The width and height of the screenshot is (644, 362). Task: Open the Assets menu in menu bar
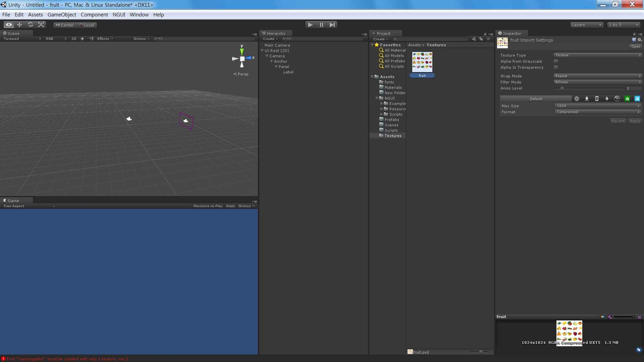(35, 15)
